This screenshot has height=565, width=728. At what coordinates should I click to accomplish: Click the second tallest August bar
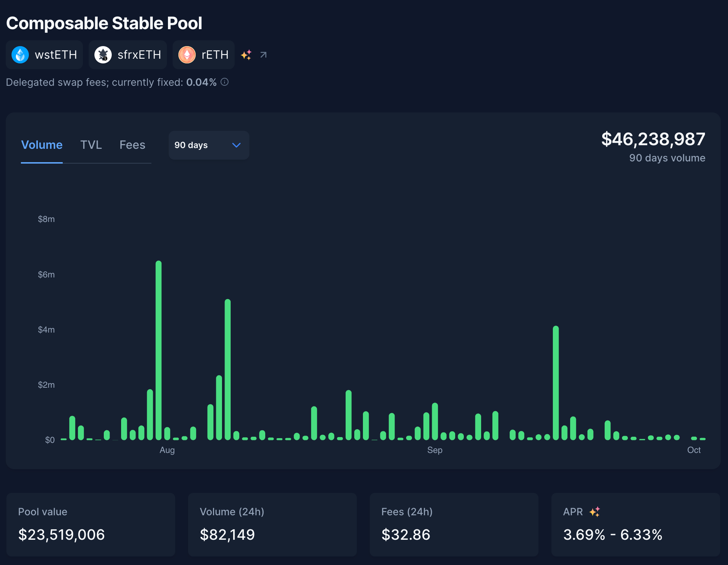point(227,369)
